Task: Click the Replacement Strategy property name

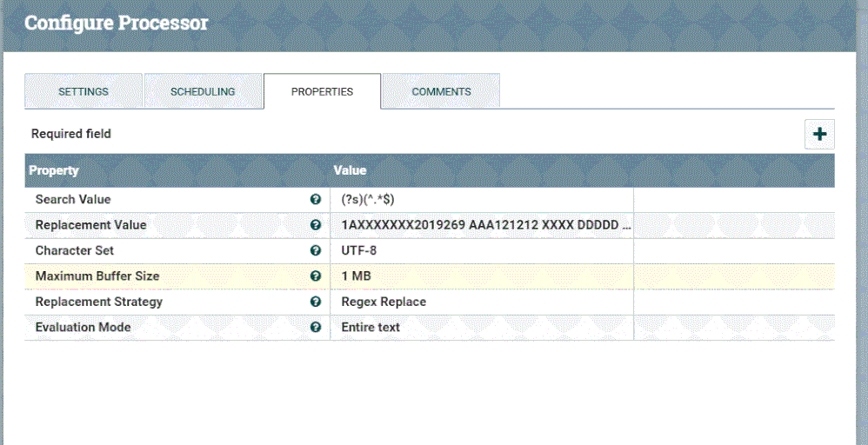Action: pyautogui.click(x=99, y=302)
